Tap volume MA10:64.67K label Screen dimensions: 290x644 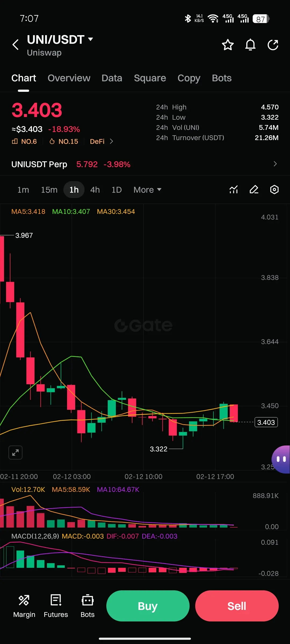pos(118,489)
